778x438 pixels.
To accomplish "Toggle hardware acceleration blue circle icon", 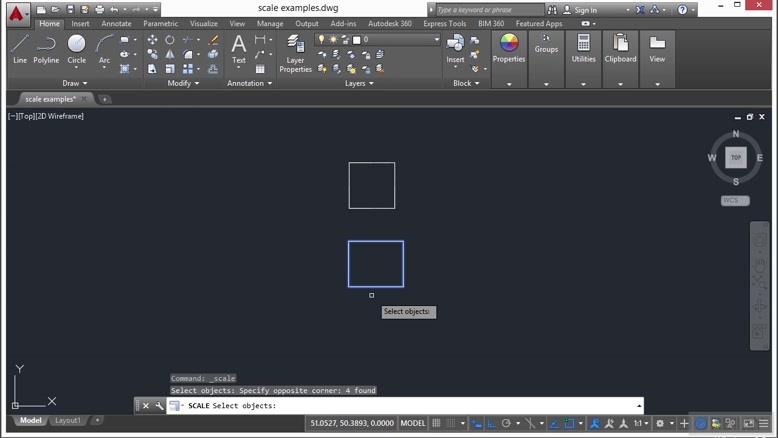I will [700, 423].
